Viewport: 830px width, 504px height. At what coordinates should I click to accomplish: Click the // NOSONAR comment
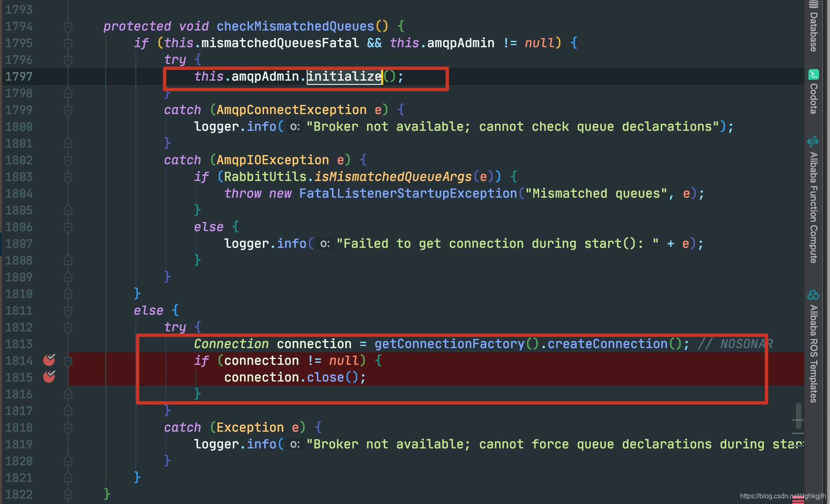(735, 344)
